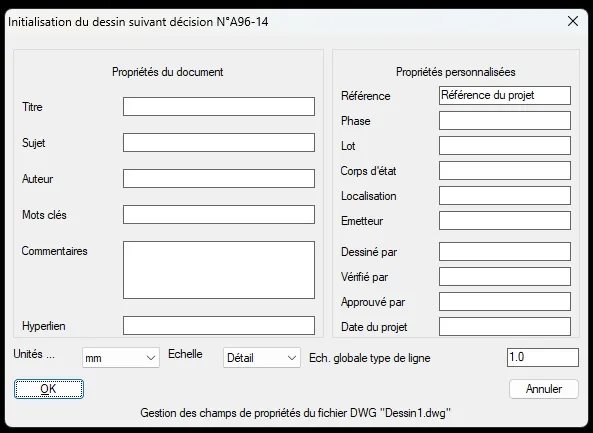
Task: Click the Phase input field
Action: tap(505, 121)
